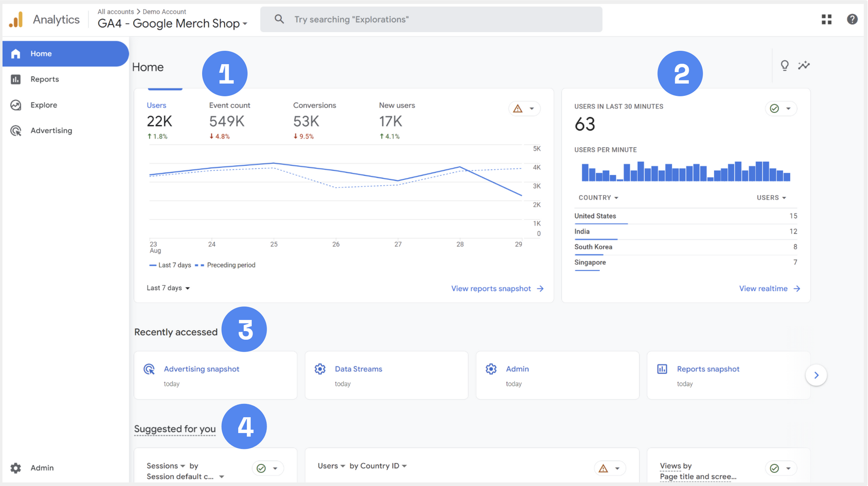The image size is (868, 486).
Task: Open Admin gear in bottom sidebar
Action: click(x=16, y=468)
